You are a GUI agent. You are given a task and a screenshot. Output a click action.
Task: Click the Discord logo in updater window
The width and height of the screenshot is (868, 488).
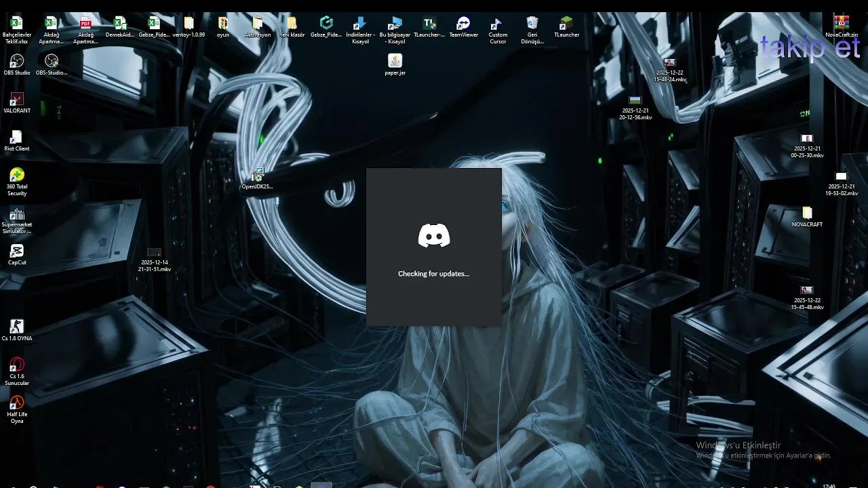pyautogui.click(x=434, y=235)
